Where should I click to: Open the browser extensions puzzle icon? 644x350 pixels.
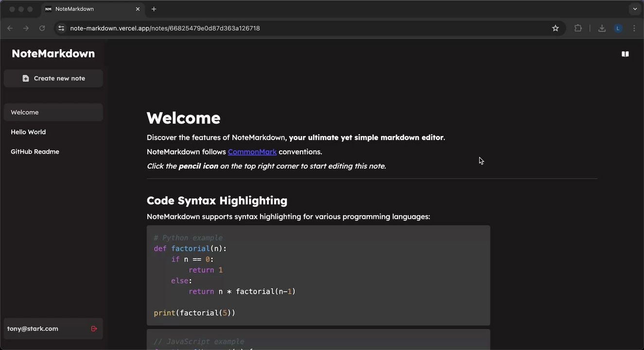point(578,28)
